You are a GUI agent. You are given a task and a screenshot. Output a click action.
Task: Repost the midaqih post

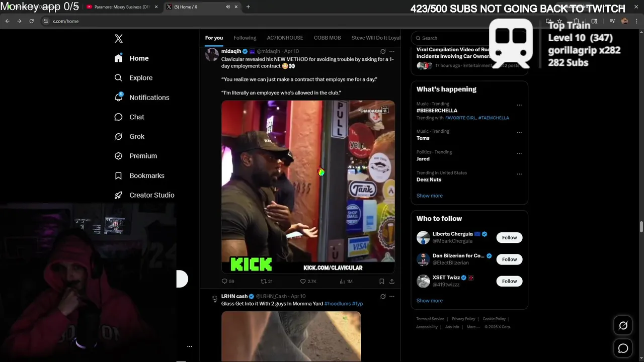(263, 282)
